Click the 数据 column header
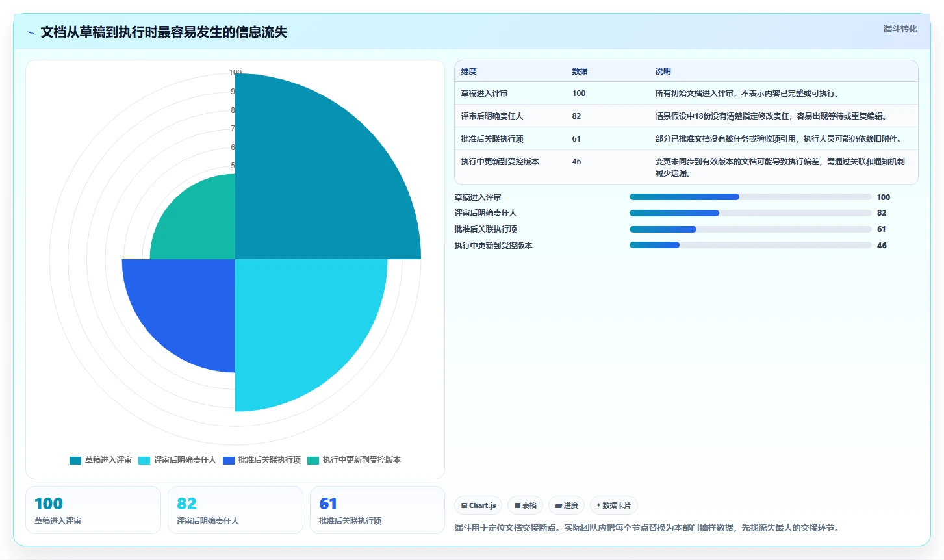944x560 pixels. [x=580, y=71]
